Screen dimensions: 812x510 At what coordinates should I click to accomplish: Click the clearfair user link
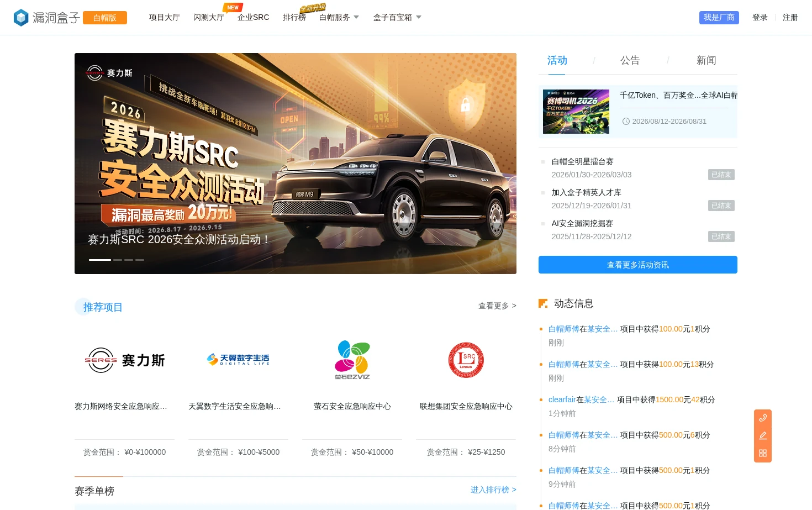(x=562, y=399)
